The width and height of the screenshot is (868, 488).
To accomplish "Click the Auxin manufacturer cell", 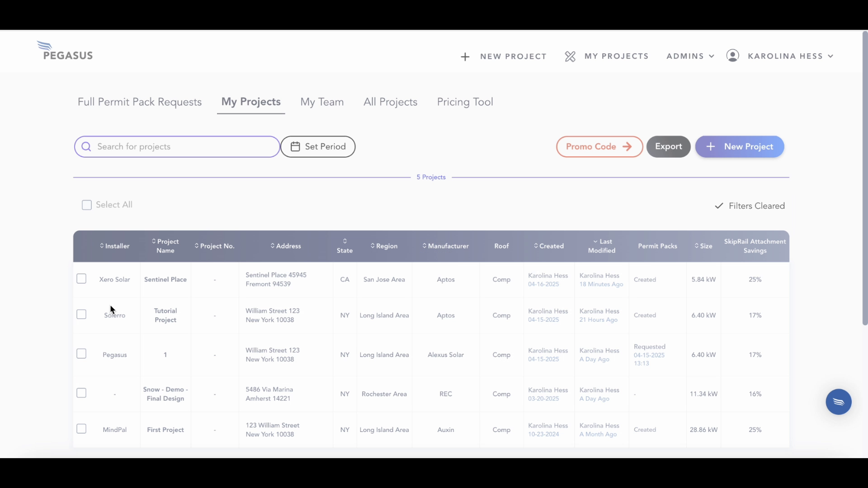I will (x=446, y=430).
